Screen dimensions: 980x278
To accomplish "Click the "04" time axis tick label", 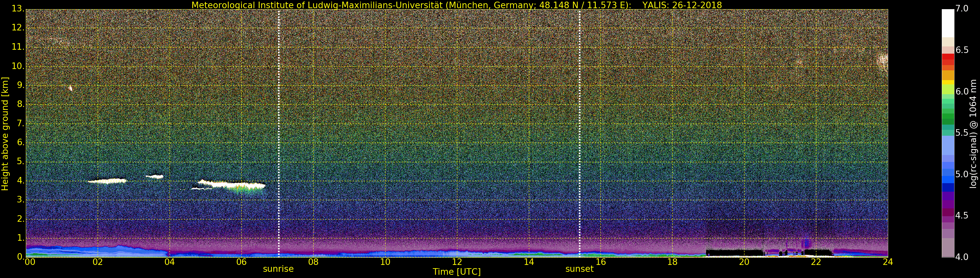I will (170, 262).
